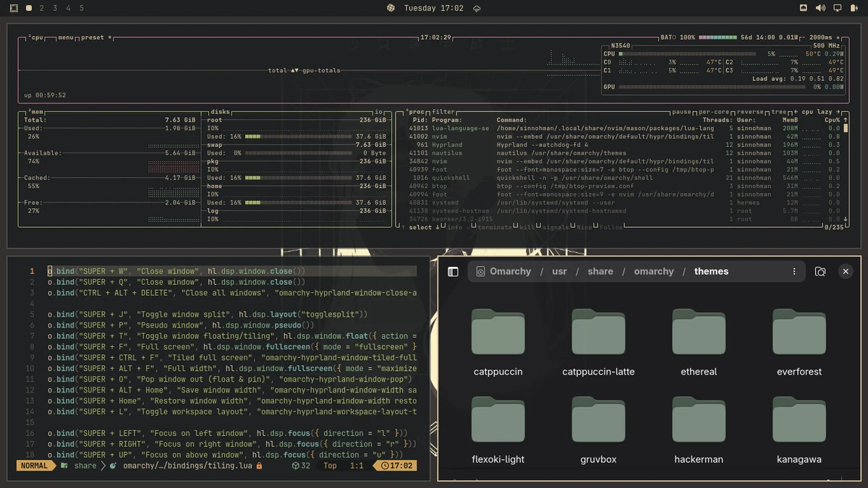
Task: Click the themes breadcrumb in file manager
Action: click(711, 271)
